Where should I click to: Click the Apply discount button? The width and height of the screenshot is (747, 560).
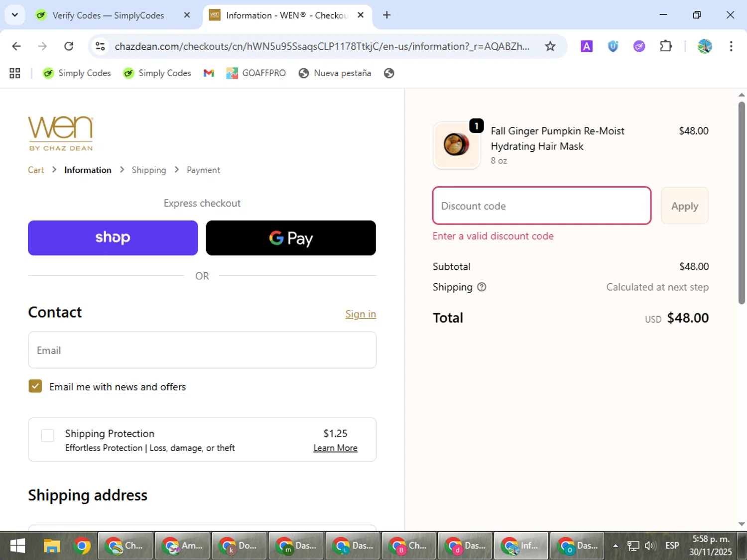(x=685, y=206)
